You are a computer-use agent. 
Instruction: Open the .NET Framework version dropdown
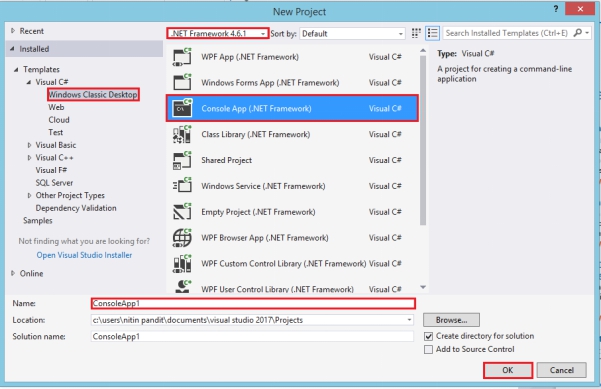pos(218,33)
